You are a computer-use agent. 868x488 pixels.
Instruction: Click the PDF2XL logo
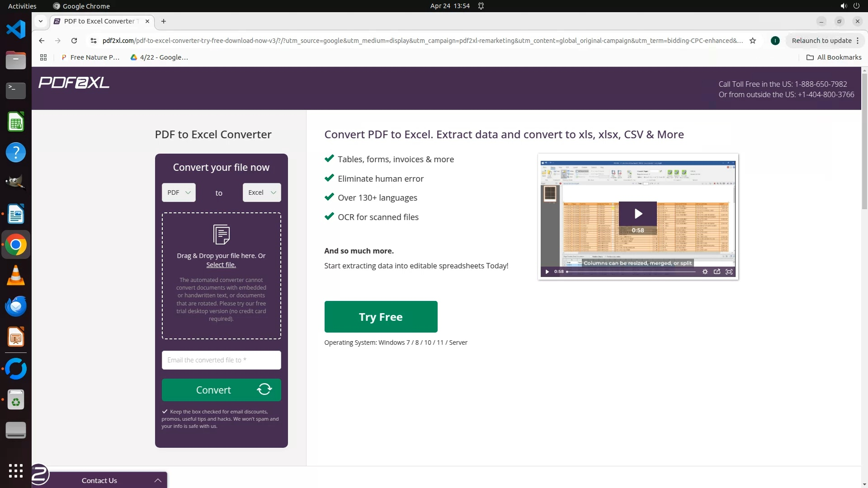coord(74,83)
